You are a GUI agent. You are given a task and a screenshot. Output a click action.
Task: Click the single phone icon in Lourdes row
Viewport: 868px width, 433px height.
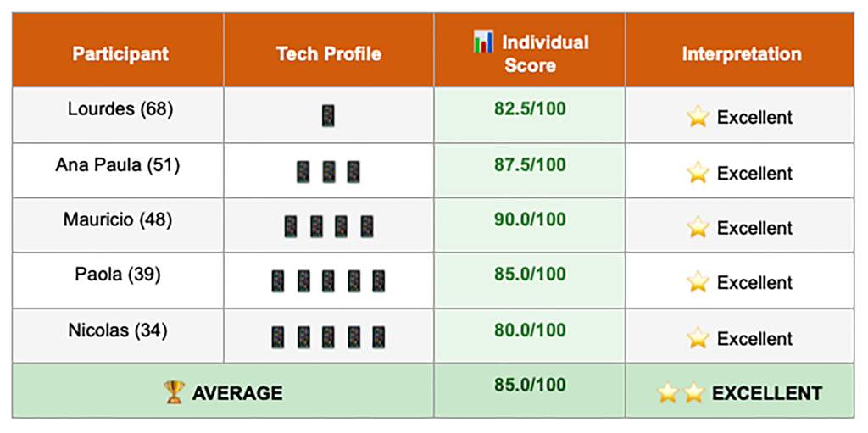[x=328, y=117]
